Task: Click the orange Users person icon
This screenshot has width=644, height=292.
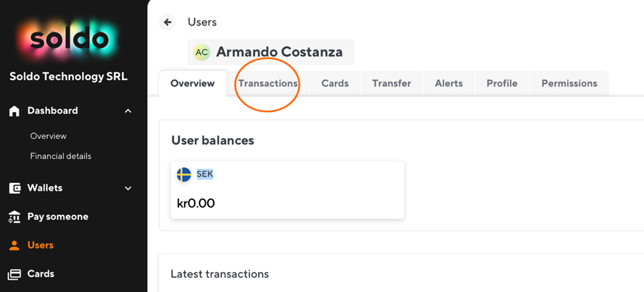Action: (14, 245)
